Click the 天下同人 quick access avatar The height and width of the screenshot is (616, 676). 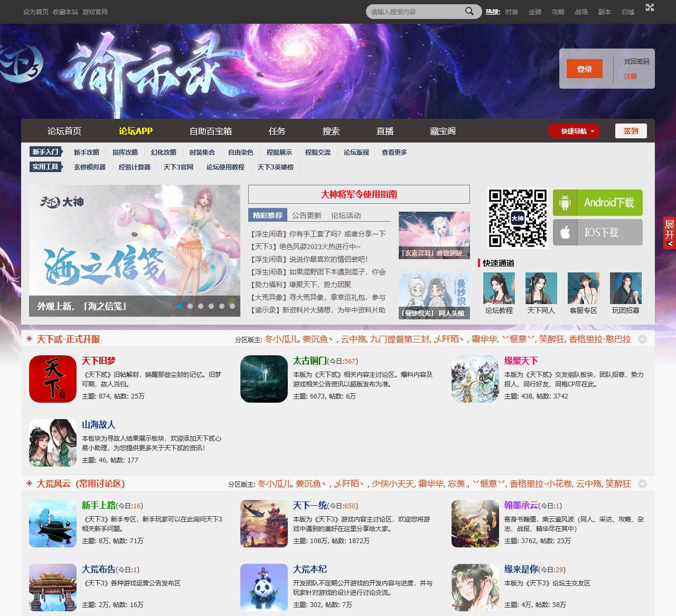tap(541, 288)
